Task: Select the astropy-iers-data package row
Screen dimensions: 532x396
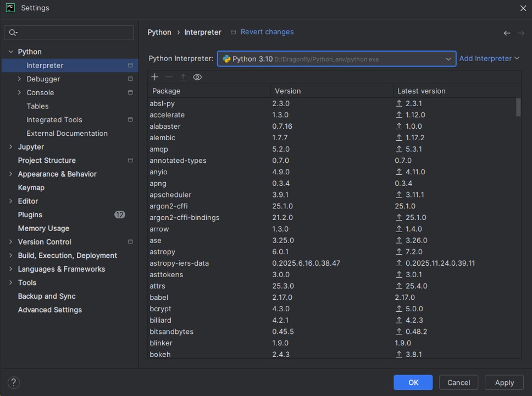Action: click(332, 263)
